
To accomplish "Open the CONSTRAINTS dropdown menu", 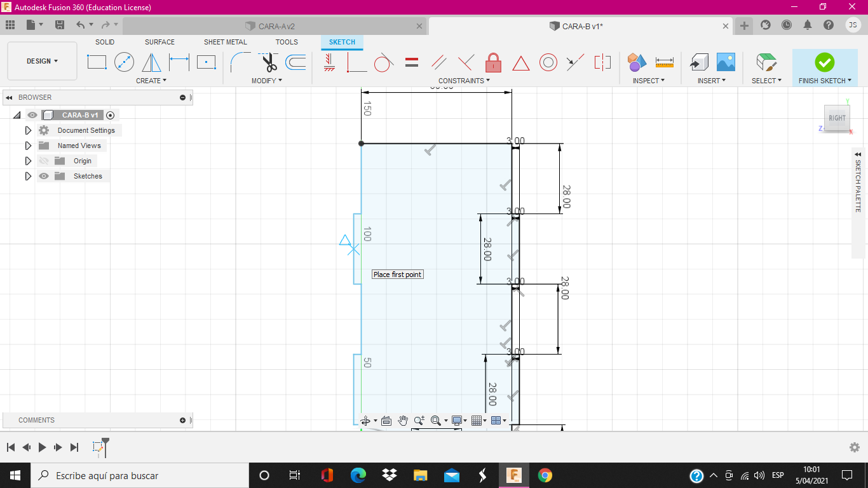I will [x=464, y=81].
